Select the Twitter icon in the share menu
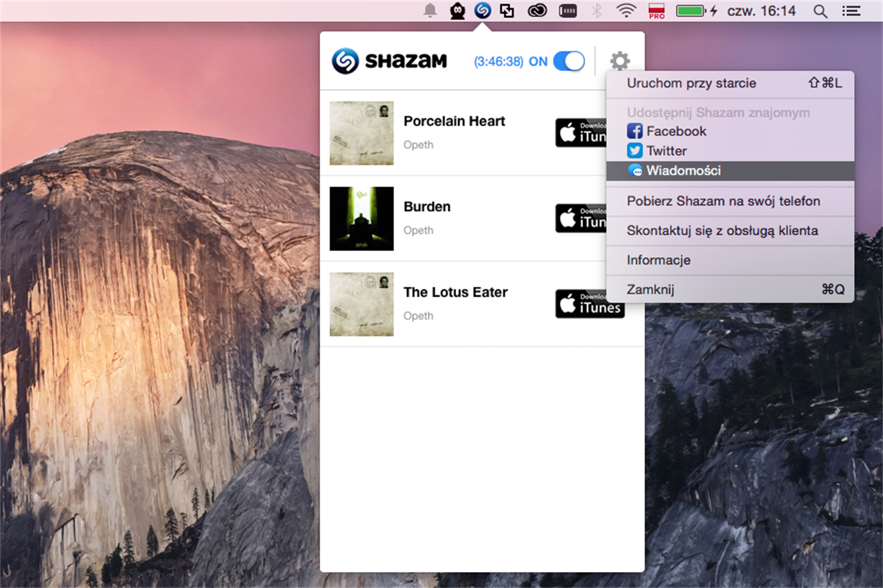 pyautogui.click(x=634, y=150)
